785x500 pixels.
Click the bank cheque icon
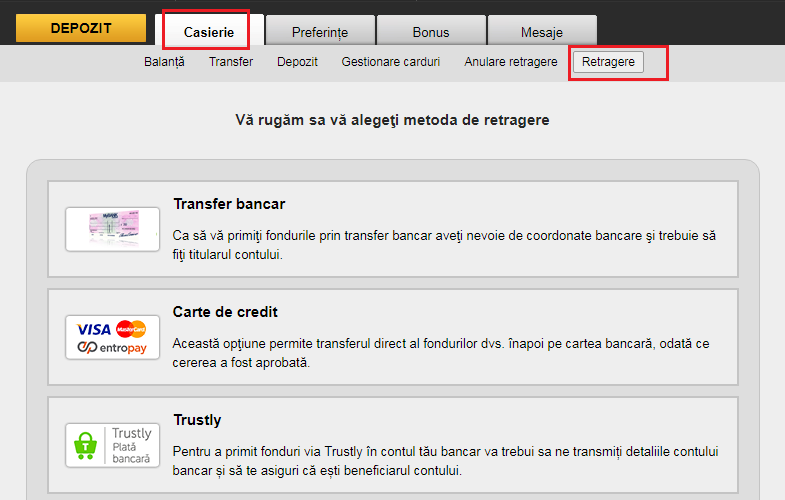[x=113, y=229]
